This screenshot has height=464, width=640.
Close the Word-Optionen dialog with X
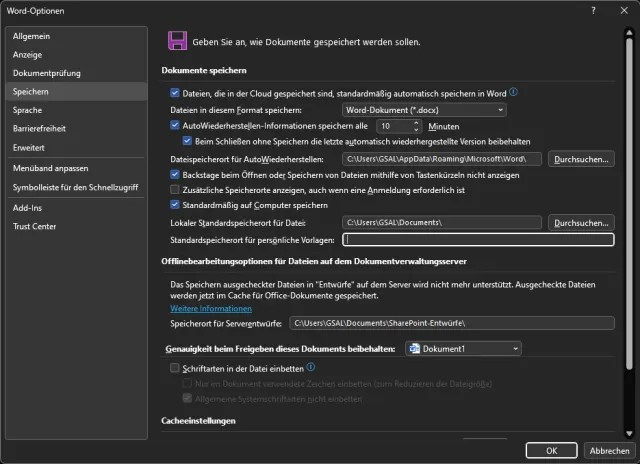click(623, 9)
